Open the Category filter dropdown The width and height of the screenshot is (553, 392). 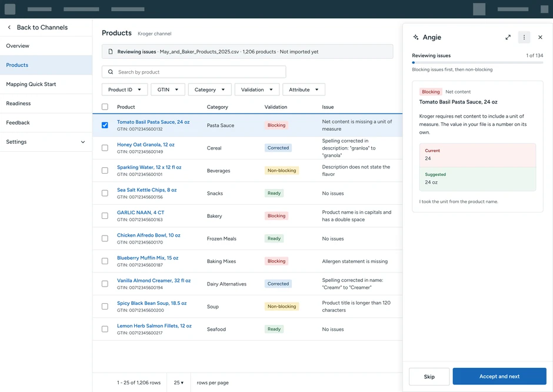210,89
